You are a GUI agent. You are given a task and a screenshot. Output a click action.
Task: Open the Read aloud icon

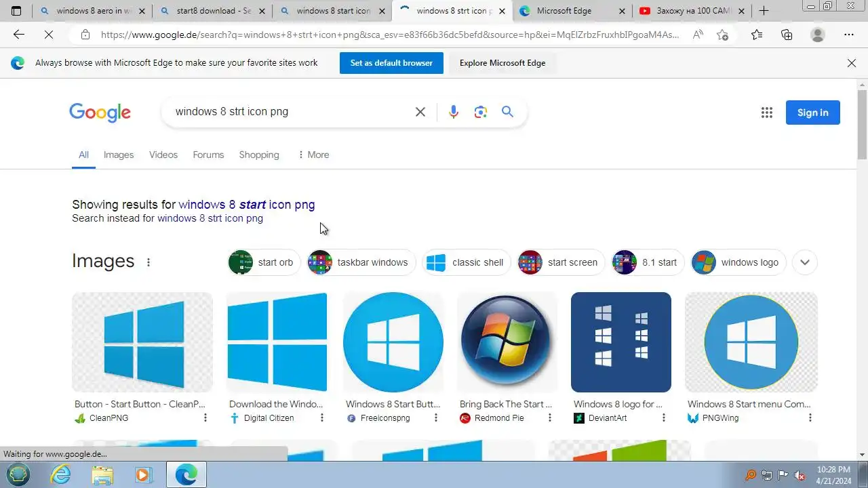[698, 35]
